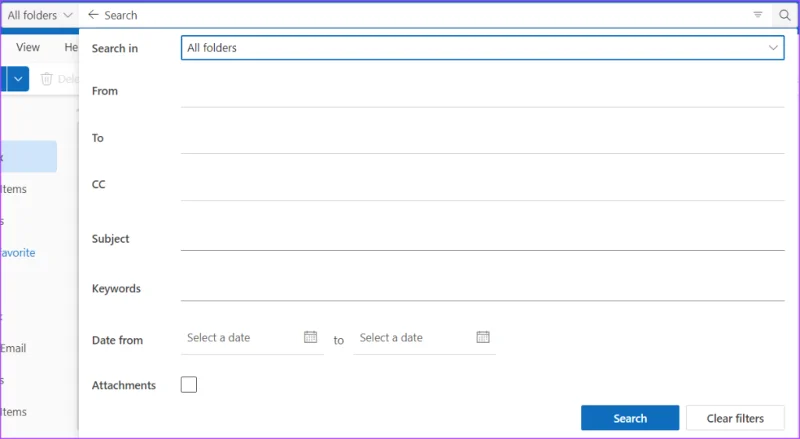Tick the Attachments checkbox
The image size is (800, 439).
click(x=189, y=384)
